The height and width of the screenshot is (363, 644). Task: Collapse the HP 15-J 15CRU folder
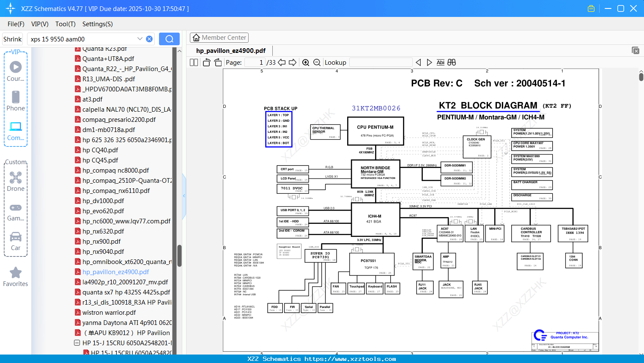click(x=77, y=343)
